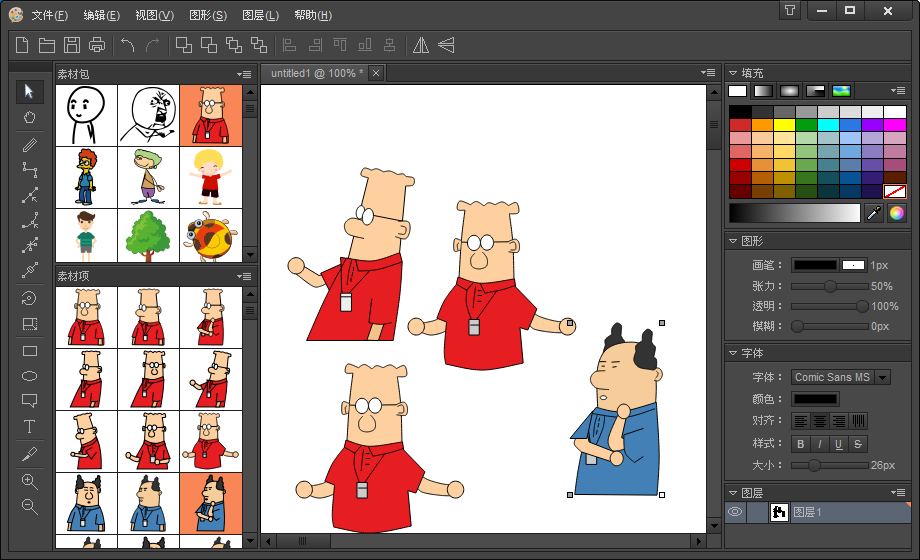Select the rotate tool icon
920x560 pixels.
pos(29,298)
